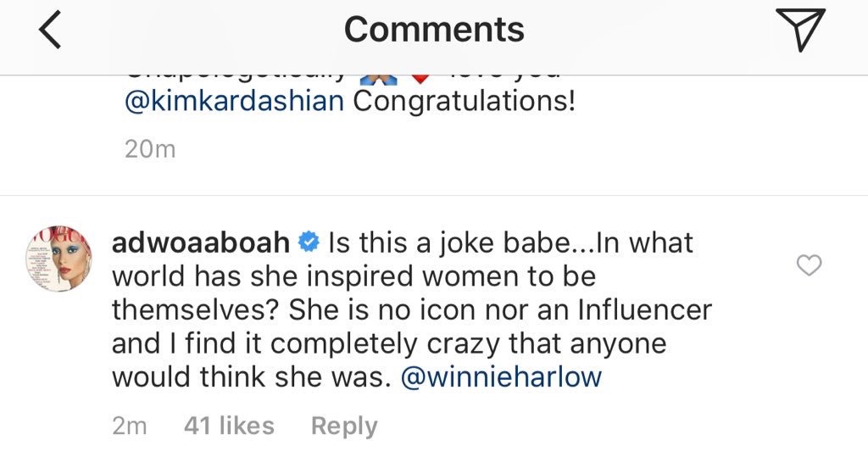Viewport: 868px width, 468px height.
Task: Select the word Congratulations! in the top comment
Action: [465, 102]
